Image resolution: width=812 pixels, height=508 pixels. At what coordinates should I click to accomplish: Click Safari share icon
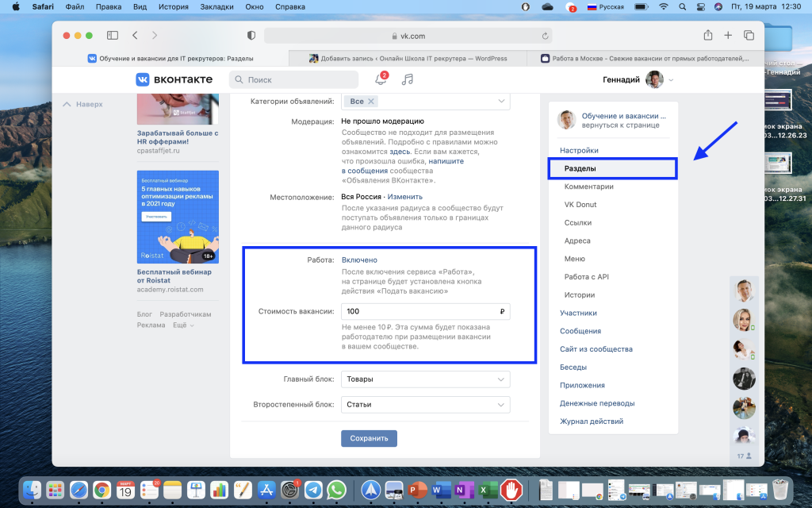tap(707, 36)
